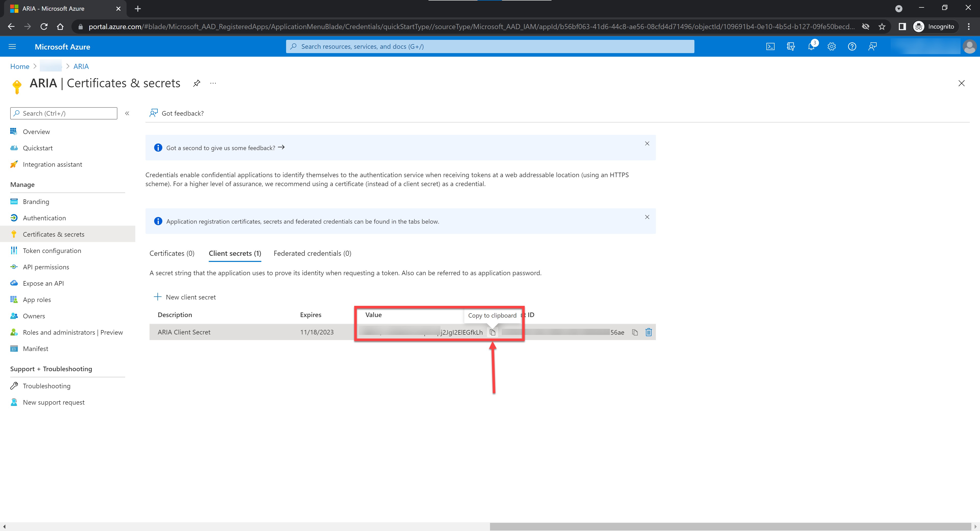Open the directories and subscriptions filter

click(791, 46)
